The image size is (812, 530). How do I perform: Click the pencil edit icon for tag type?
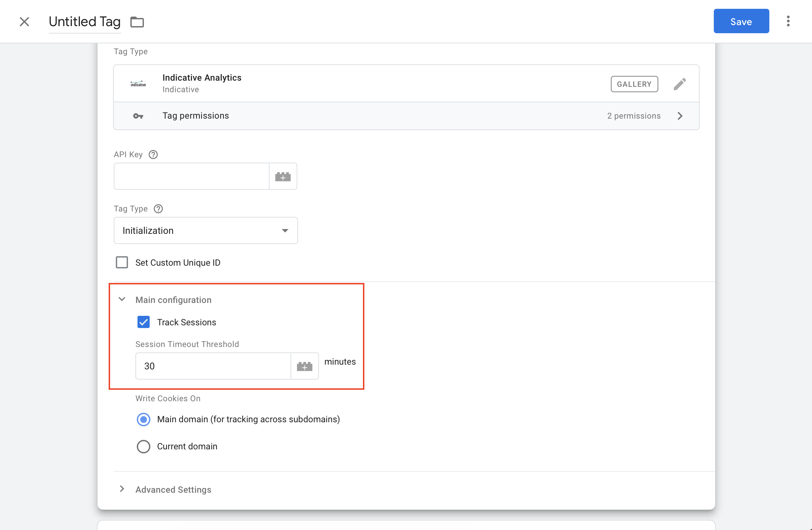(680, 84)
